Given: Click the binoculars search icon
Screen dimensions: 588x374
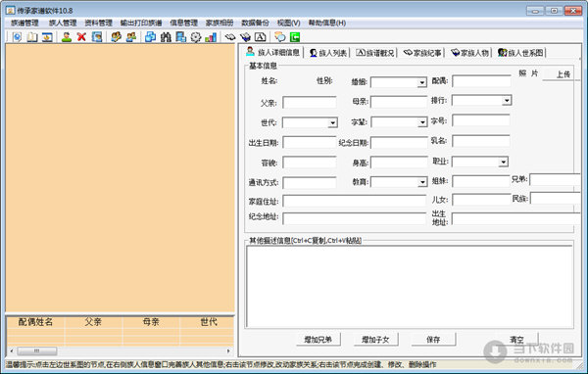Looking at the screenshot, I should click(166, 37).
